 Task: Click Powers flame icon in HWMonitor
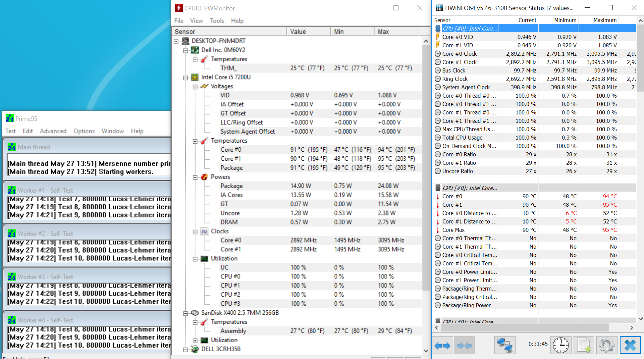pos(204,177)
